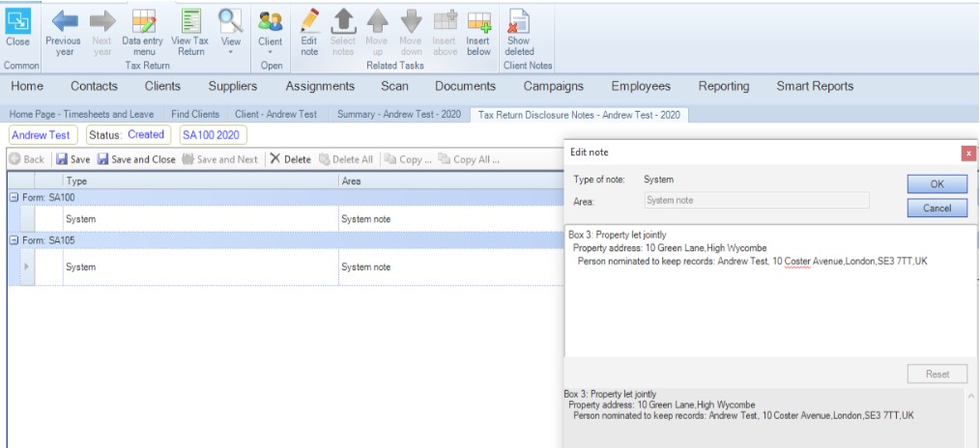
Task: Open the Scan menu
Action: (394, 86)
